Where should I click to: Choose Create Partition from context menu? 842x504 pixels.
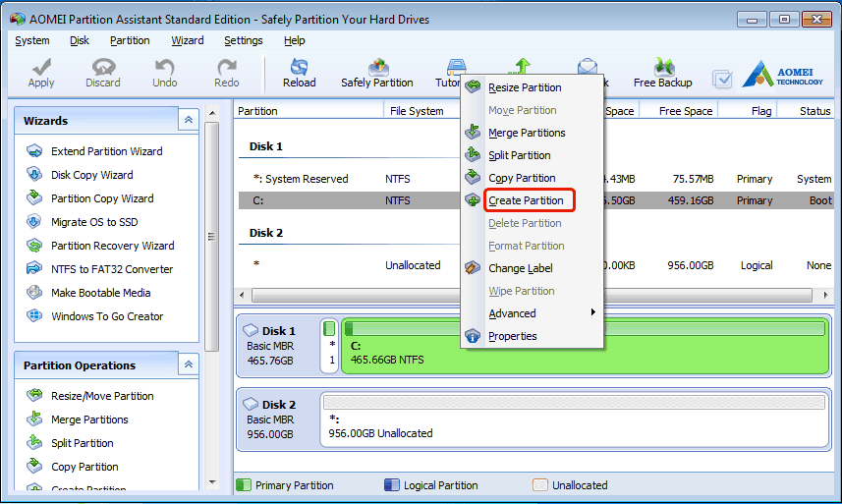(x=533, y=200)
